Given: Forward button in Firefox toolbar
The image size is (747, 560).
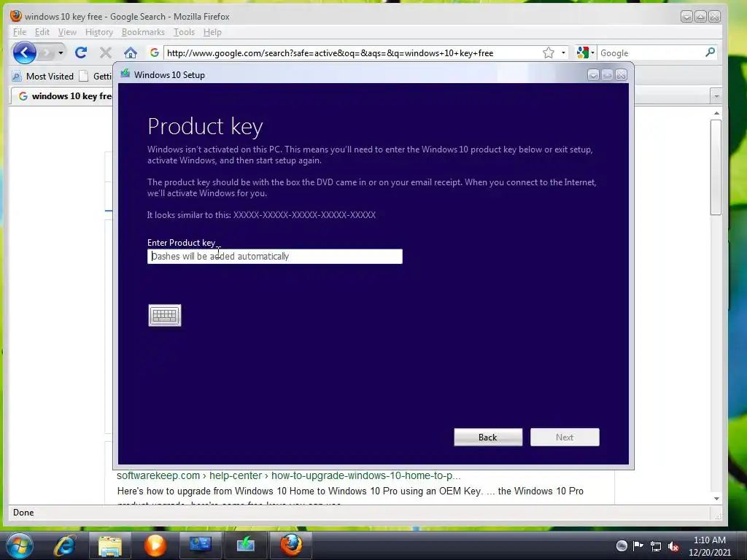Looking at the screenshot, I should click(x=46, y=52).
